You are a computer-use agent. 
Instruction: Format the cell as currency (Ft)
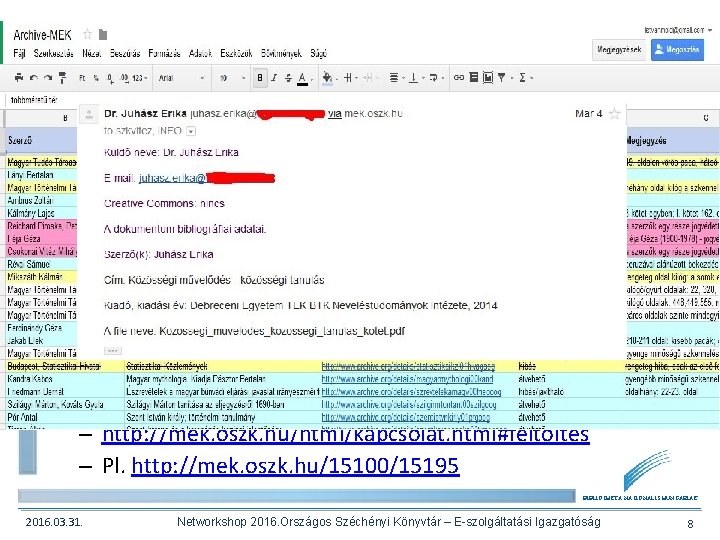point(82,78)
